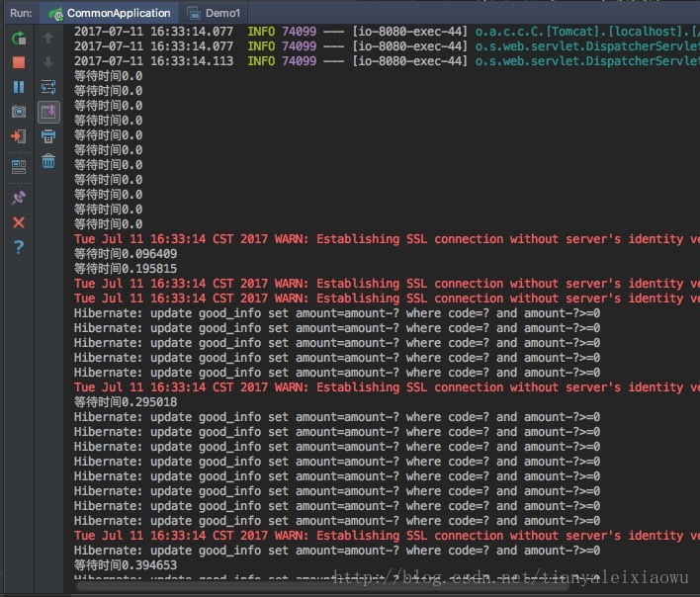The width and height of the screenshot is (700, 597).
Task: Switch to the Demo1 run tab
Action: click(214, 14)
